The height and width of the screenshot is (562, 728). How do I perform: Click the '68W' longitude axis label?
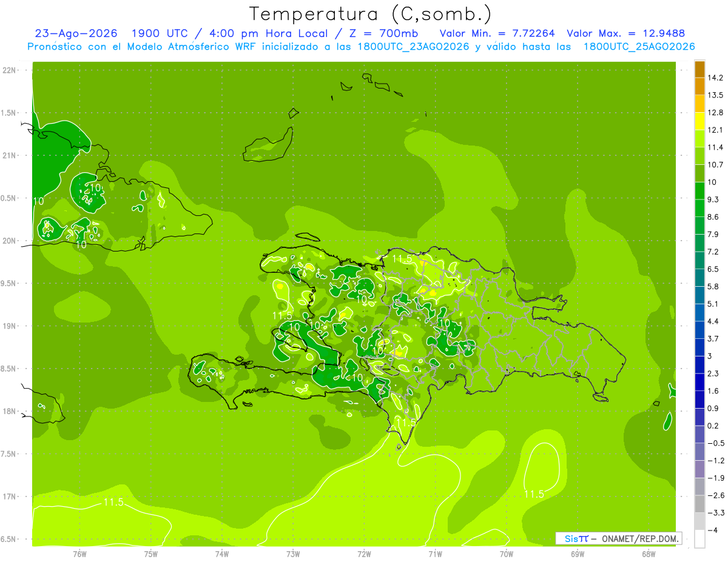[649, 554]
